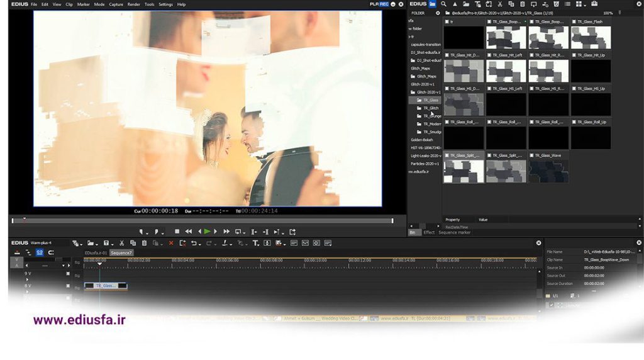The height and width of the screenshot is (360, 644).
Task: Click the red Delete icon in timeline toolbar
Action: pos(171,244)
